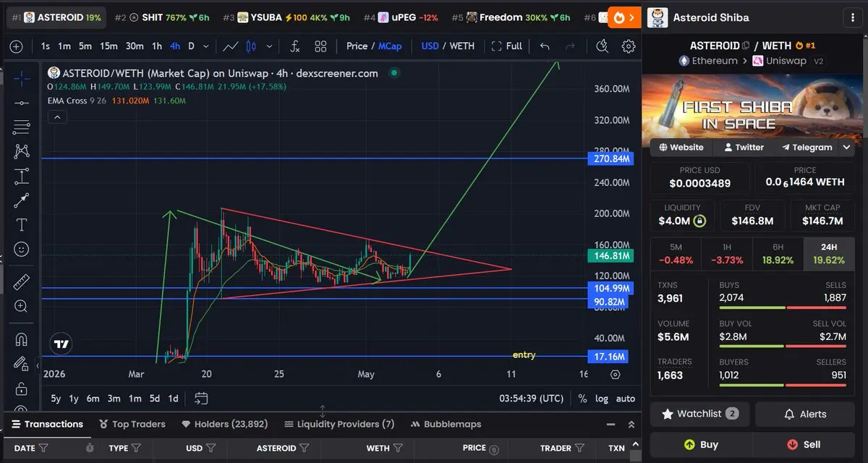Image resolution: width=868 pixels, height=463 pixels.
Task: Open chart style dropdown arrow
Action: click(x=270, y=46)
